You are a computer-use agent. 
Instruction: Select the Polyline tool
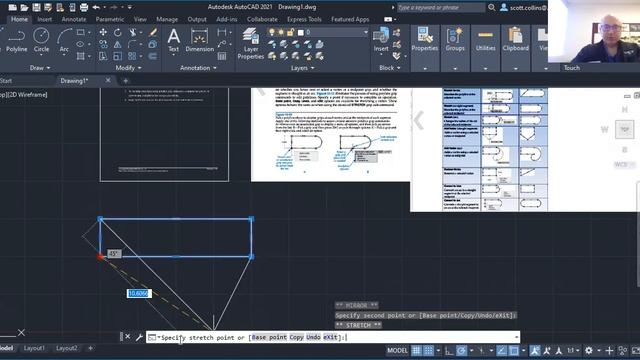click(x=16, y=40)
